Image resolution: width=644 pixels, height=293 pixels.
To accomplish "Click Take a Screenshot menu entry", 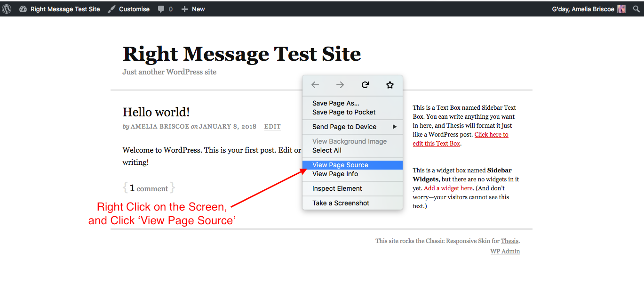I will (x=352, y=203).
